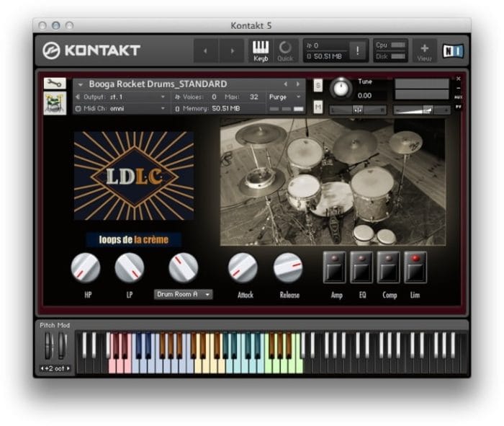The width and height of the screenshot is (504, 426).
Task: Click the instrument name Booga Rocket Drums_STANDARD
Action: [x=158, y=84]
